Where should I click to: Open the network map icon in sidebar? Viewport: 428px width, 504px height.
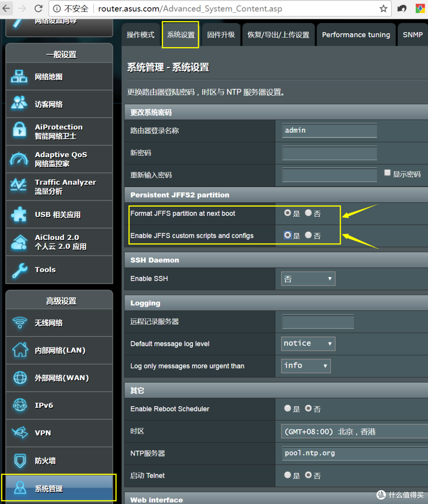tap(19, 76)
